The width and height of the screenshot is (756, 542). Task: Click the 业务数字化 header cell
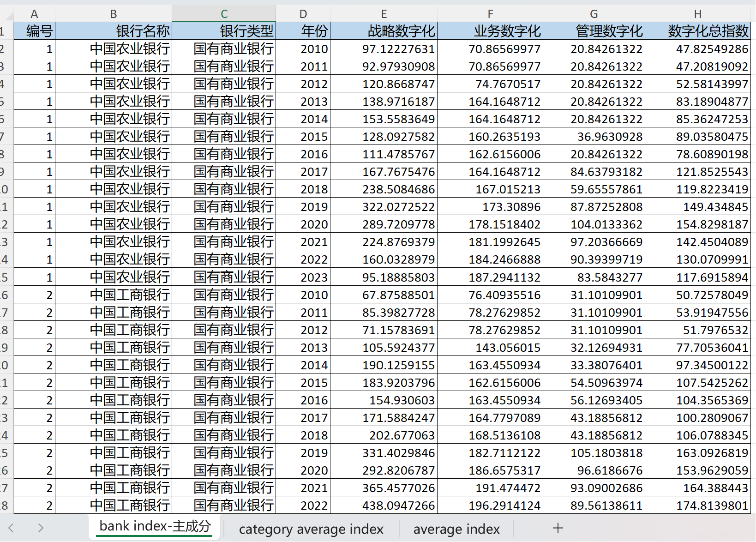pyautogui.click(x=490, y=31)
